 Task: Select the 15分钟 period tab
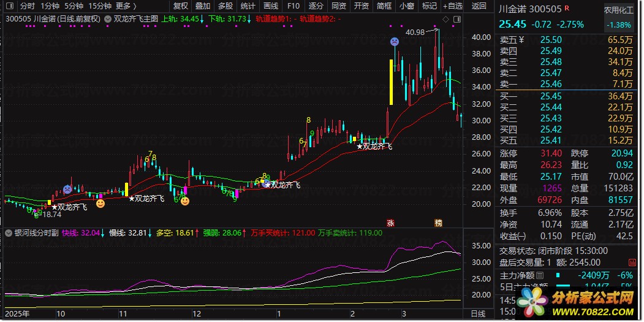(x=100, y=6)
